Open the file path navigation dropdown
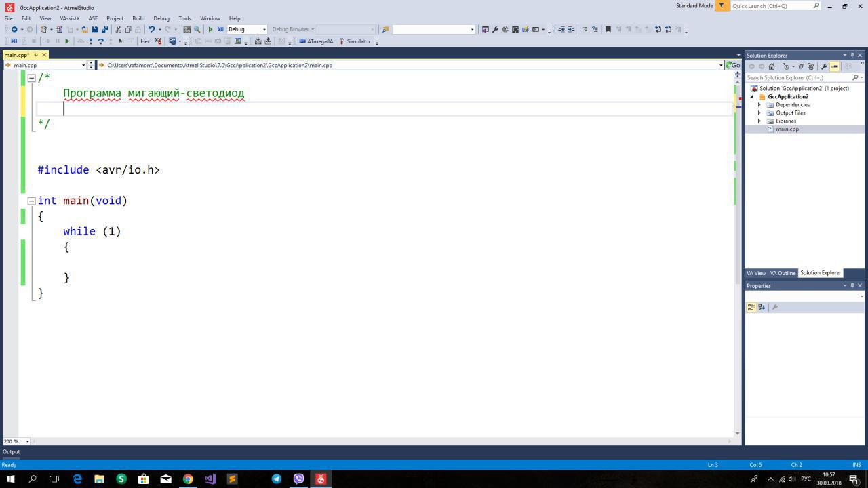Screen dimensions: 868x488 point(721,65)
